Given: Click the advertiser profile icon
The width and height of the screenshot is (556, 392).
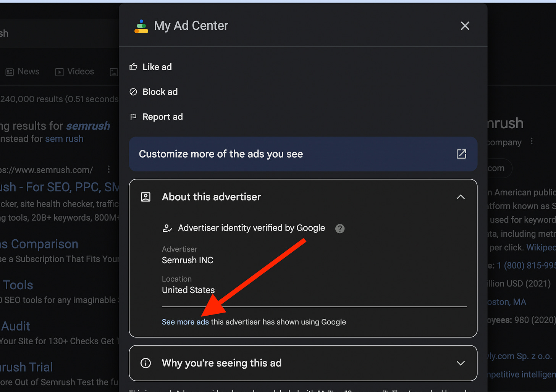Looking at the screenshot, I should 146,197.
